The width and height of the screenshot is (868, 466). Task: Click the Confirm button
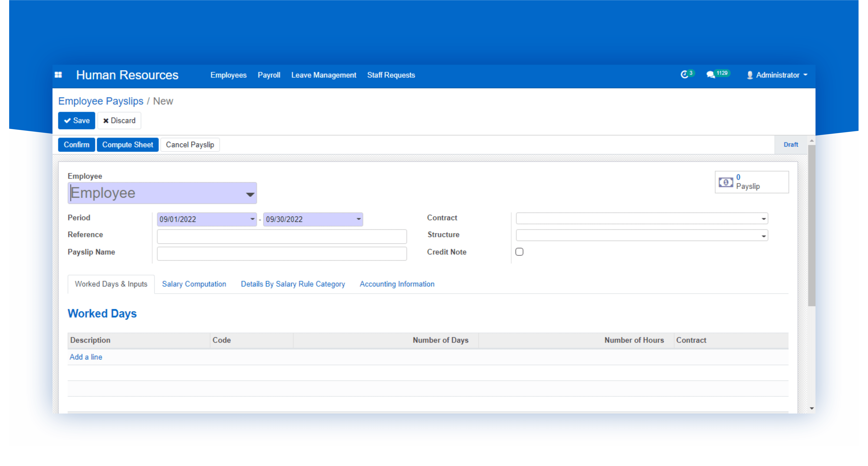click(x=76, y=145)
